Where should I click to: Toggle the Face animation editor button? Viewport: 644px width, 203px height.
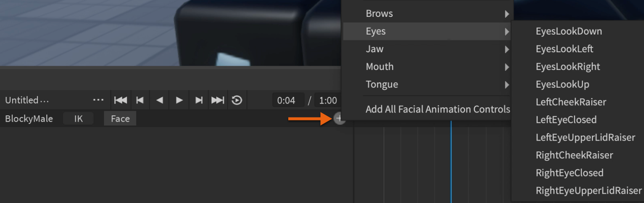pos(120,119)
